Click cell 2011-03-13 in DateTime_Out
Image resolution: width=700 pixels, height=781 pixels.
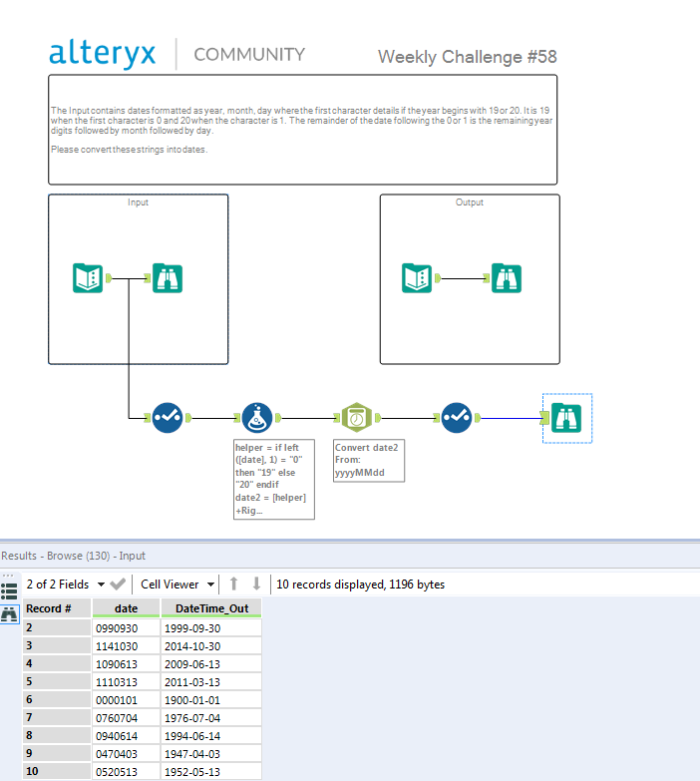(211, 682)
